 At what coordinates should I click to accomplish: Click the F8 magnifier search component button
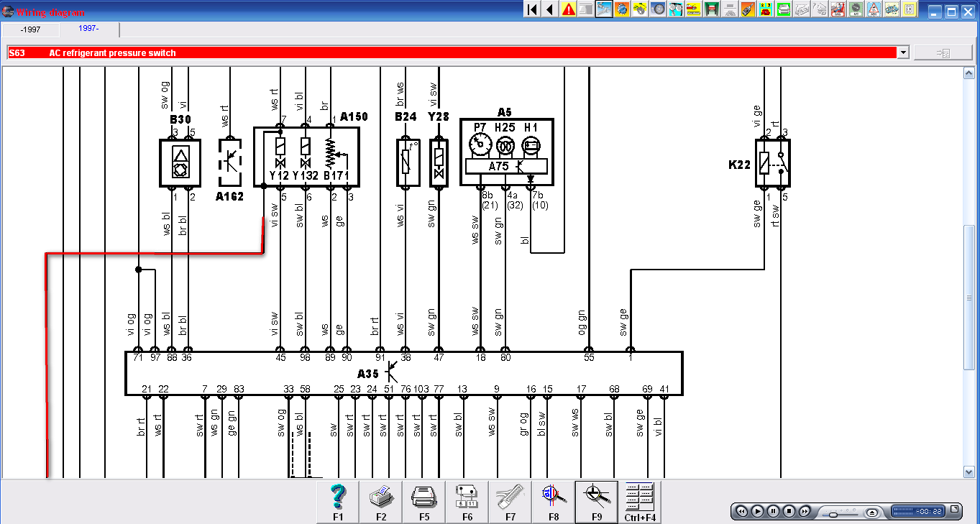pos(554,501)
